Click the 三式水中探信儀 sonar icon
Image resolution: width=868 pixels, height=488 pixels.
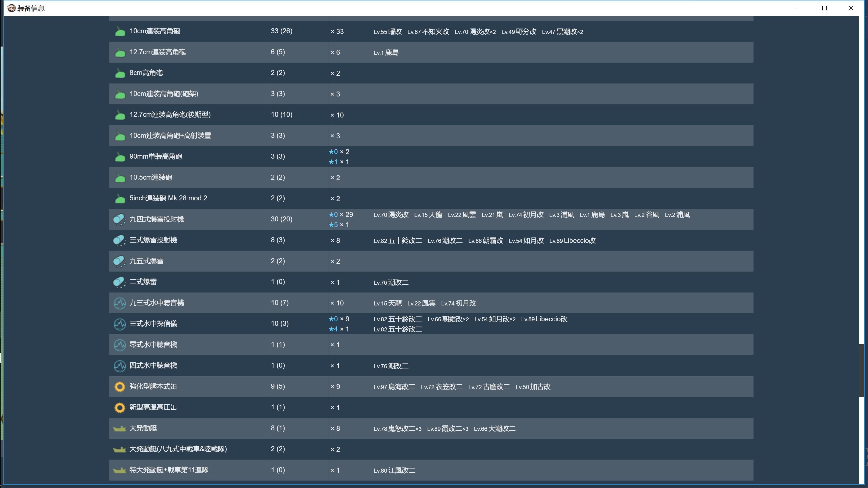120,324
